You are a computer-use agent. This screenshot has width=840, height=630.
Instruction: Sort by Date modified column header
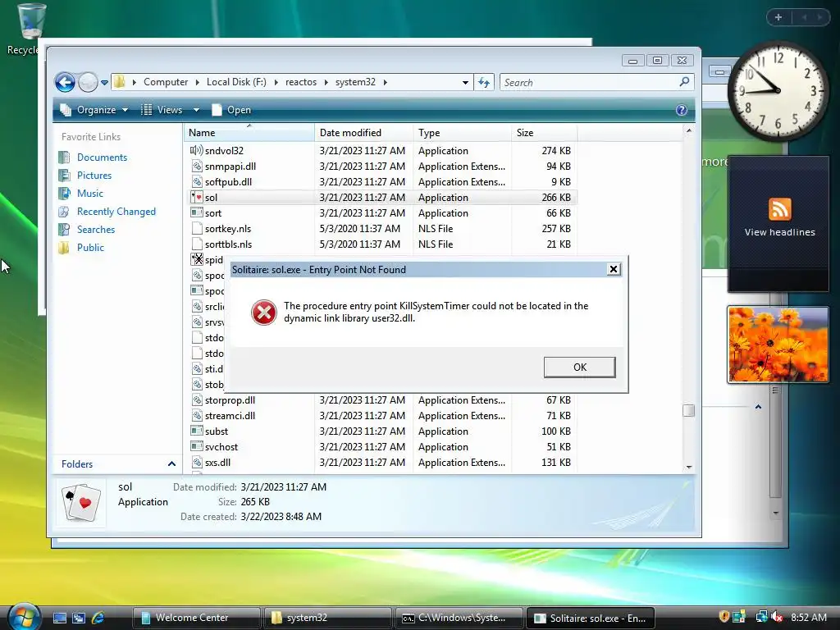coord(363,132)
